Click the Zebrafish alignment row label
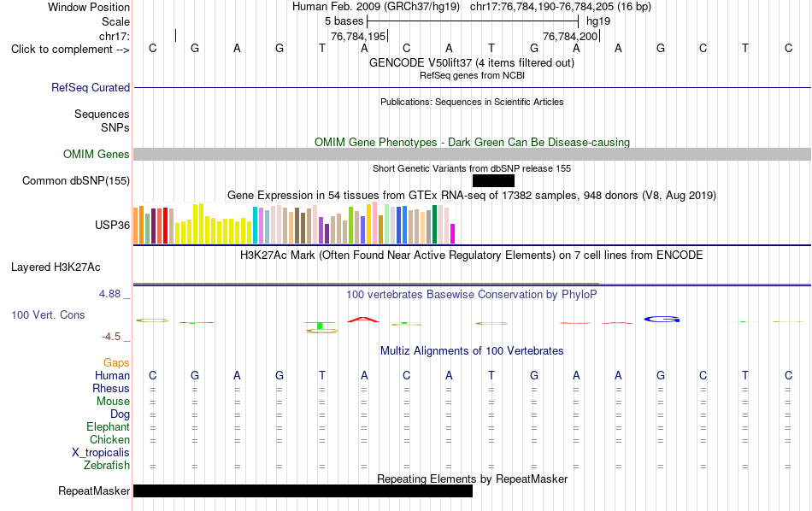The image size is (812, 511). 107,466
